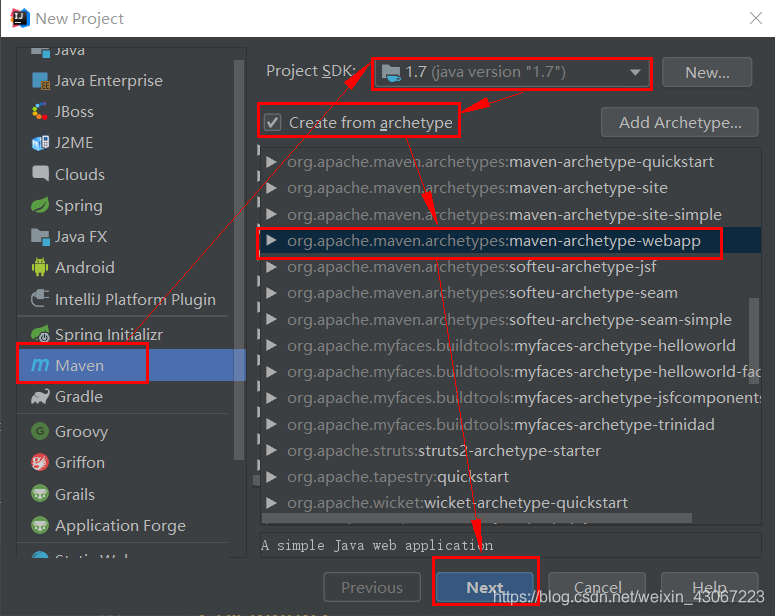
Task: Expand softeu-archetype-jsf node
Action: click(271, 267)
